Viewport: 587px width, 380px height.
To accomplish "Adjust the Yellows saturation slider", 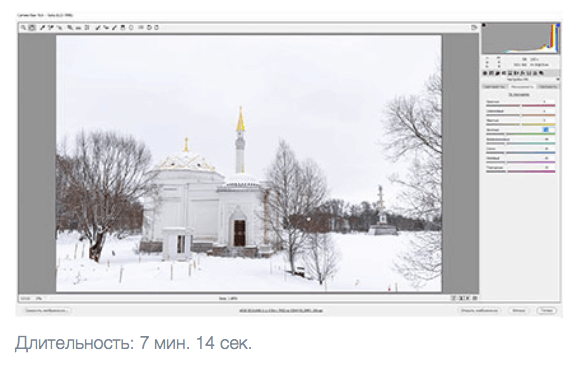I will 520,124.
